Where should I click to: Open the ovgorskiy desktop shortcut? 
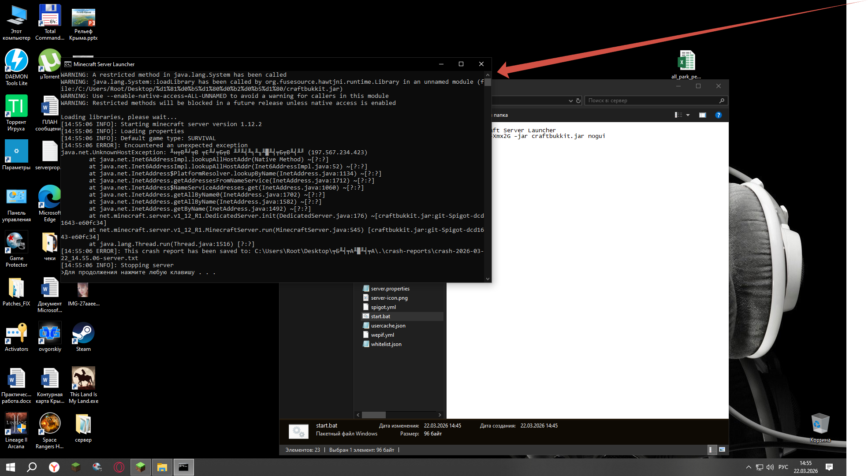pos(50,337)
